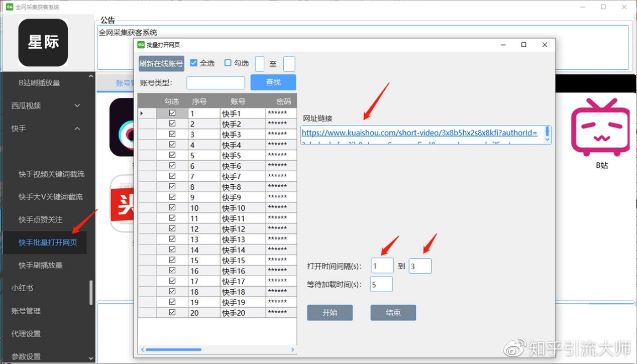Open B站刷播放量 in the sidebar
Image resolution: width=637 pixels, height=364 pixels.
click(x=39, y=82)
